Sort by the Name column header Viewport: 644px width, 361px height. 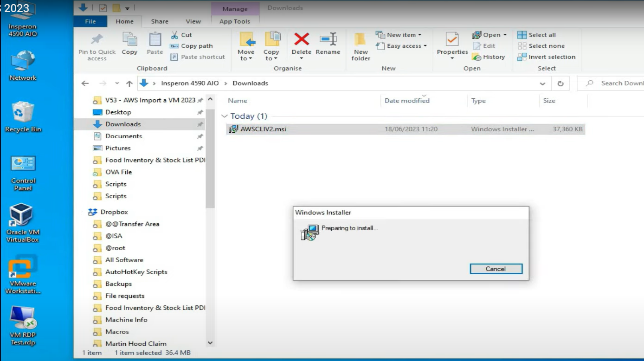[238, 101]
